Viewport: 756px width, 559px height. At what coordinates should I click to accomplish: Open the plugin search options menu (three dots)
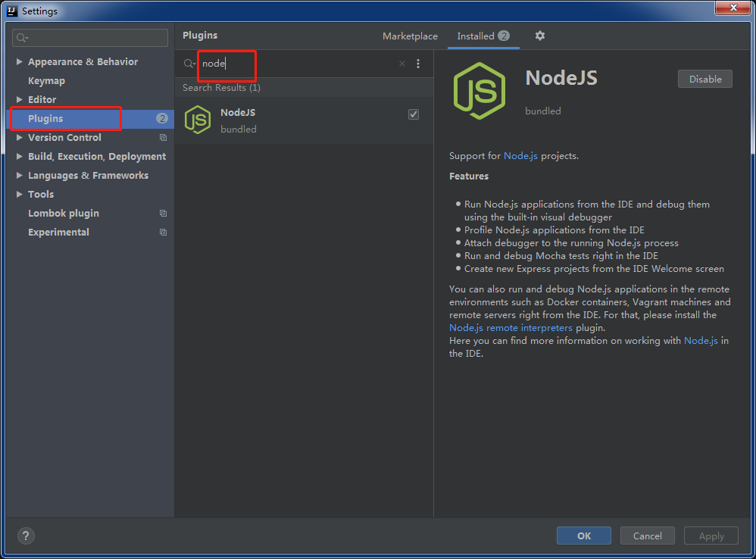tap(418, 64)
